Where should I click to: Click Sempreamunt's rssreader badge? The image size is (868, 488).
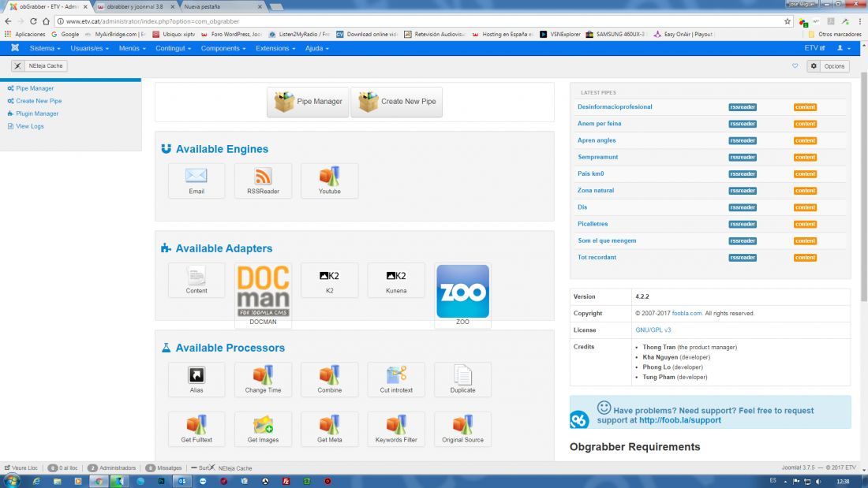point(743,157)
